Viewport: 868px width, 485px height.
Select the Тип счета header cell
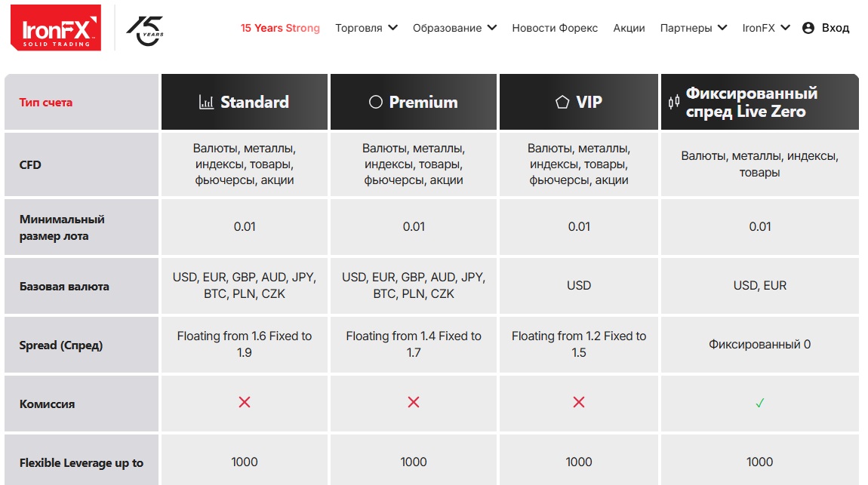(82, 102)
